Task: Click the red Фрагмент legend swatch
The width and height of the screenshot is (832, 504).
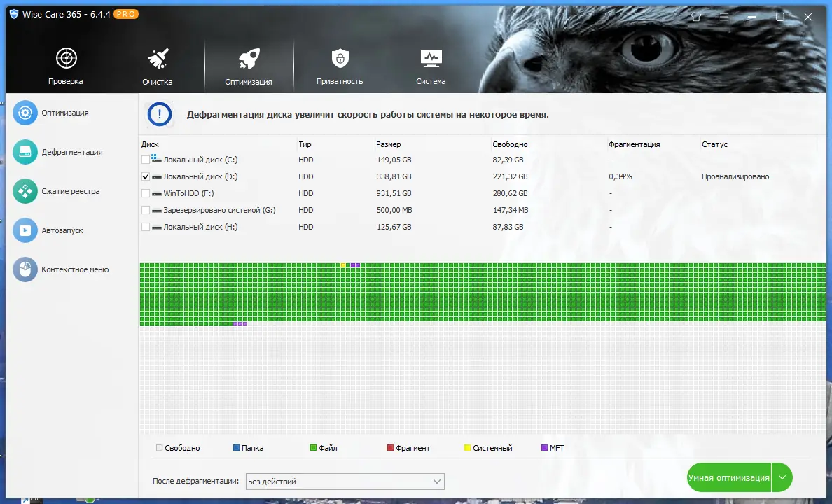Action: click(x=390, y=448)
